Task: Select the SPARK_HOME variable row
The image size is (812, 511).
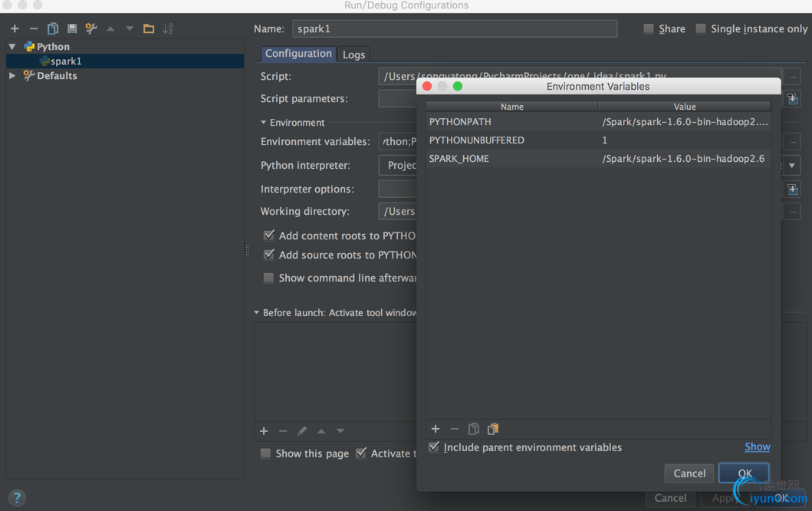Action: point(598,159)
